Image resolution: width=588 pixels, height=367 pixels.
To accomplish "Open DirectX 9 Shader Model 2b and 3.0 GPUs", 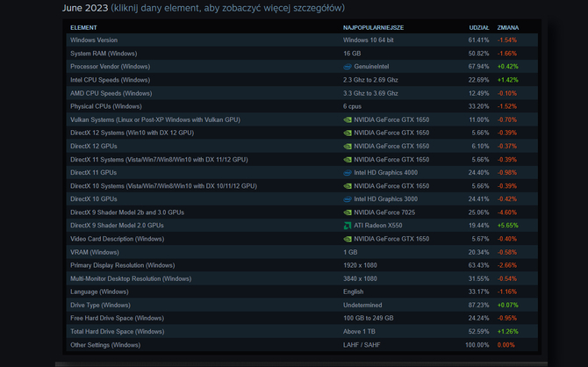I will click(x=302, y=212).
